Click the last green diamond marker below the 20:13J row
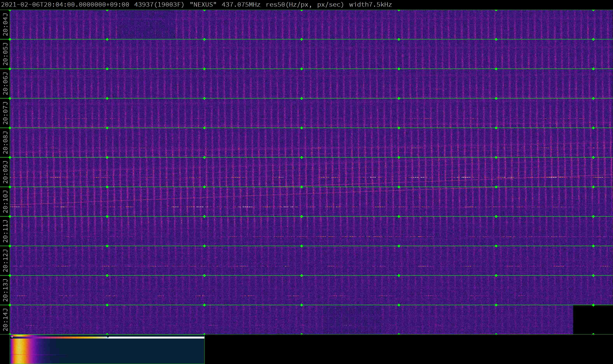This screenshot has height=364, width=613. tap(593, 305)
